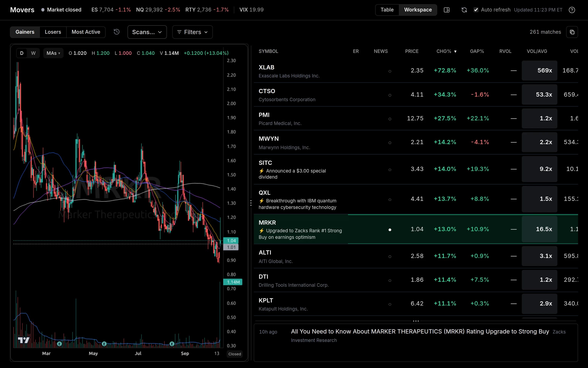This screenshot has width=588, height=368.
Task: Sort by the VOL/AVG column header
Action: 537,51
